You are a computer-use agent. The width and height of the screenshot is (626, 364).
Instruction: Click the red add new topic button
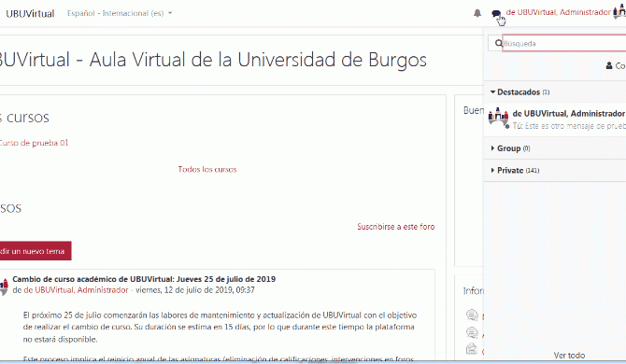[x=36, y=251]
